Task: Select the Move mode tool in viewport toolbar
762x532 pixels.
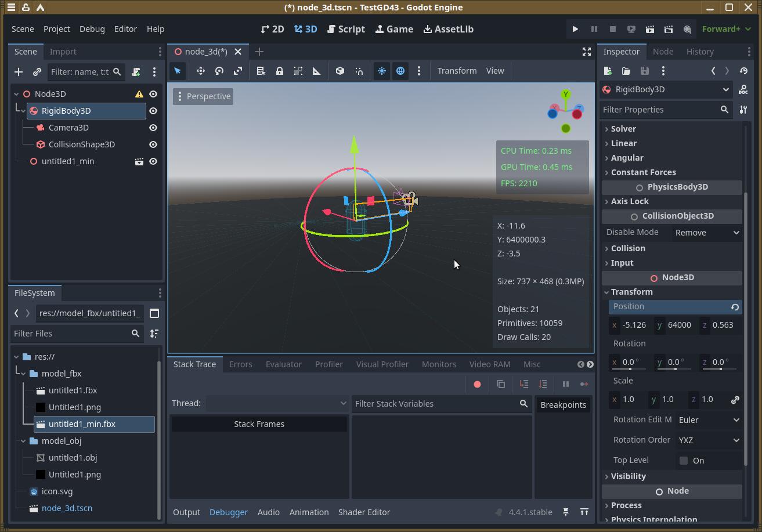Action: point(200,71)
